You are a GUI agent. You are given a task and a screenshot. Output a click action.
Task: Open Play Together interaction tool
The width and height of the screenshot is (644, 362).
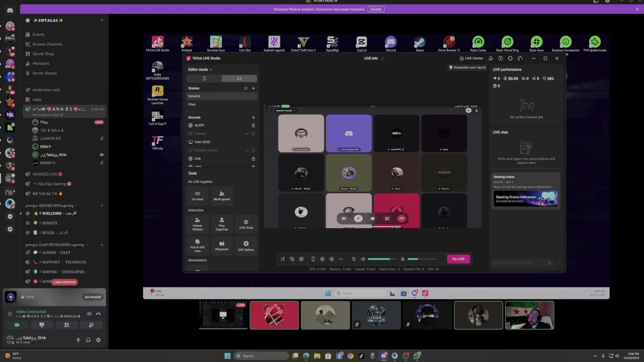pos(221,224)
